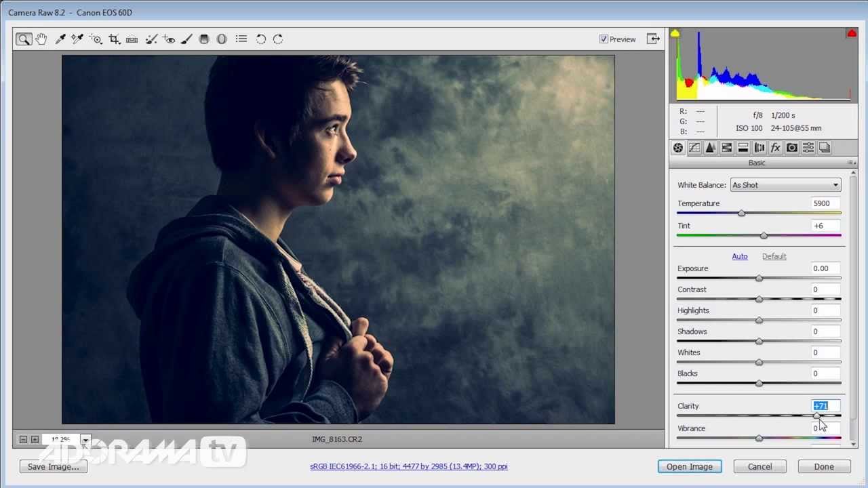
Task: Toggle shadow clipping warning in histogram
Action: pyautogui.click(x=675, y=33)
